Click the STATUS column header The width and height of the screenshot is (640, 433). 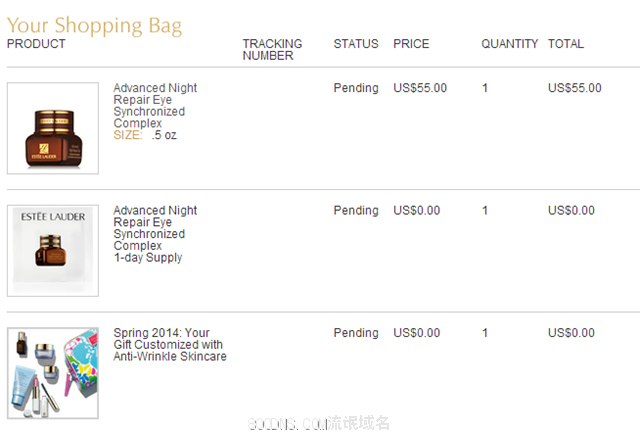point(356,44)
